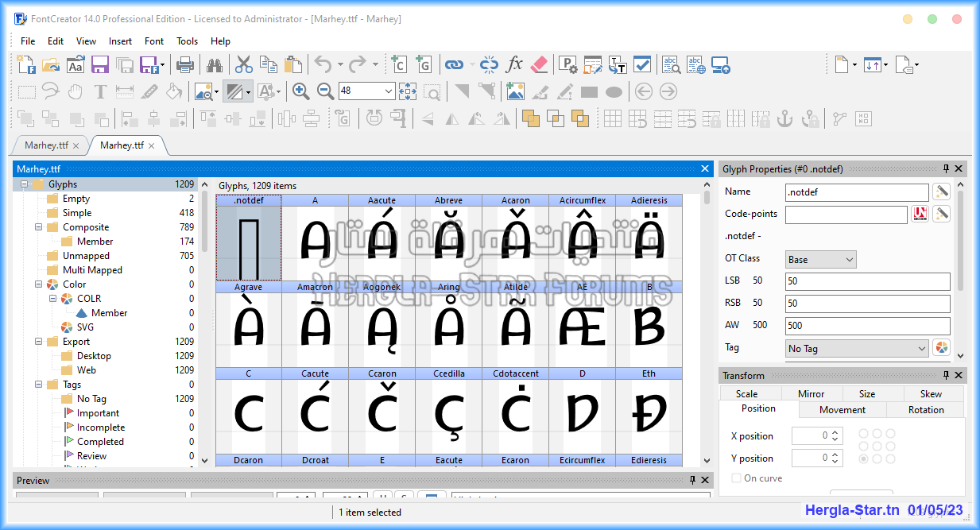Switch to the Scale tab
This screenshot has width=980, height=530.
(x=747, y=393)
